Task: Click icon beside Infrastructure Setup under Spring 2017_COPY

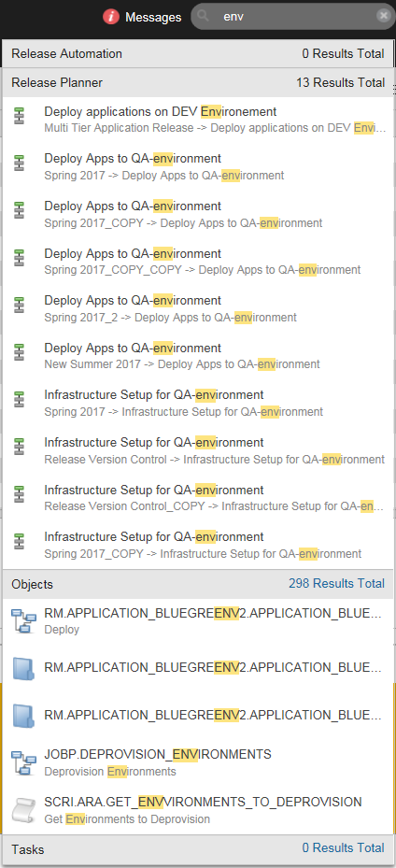Action: pyautogui.click(x=20, y=541)
